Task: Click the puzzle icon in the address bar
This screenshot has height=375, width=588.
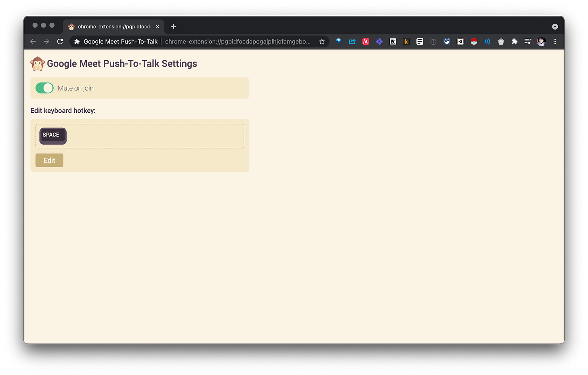Action: tap(77, 42)
